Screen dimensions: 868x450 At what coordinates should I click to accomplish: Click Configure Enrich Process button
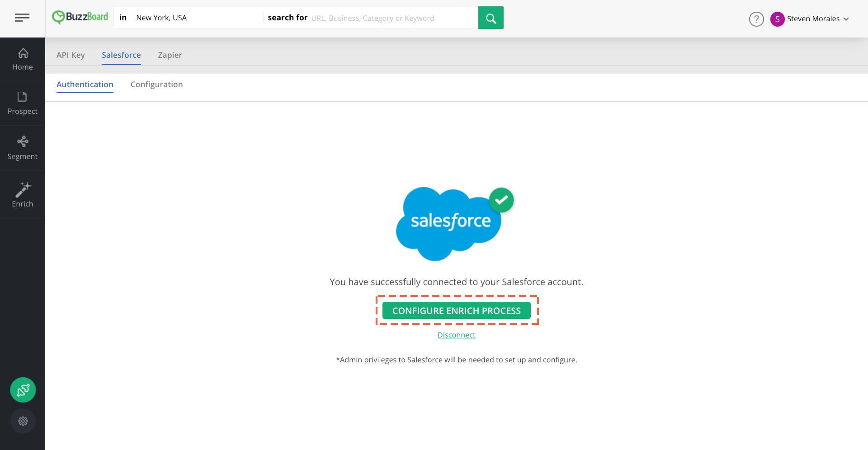[x=457, y=310]
